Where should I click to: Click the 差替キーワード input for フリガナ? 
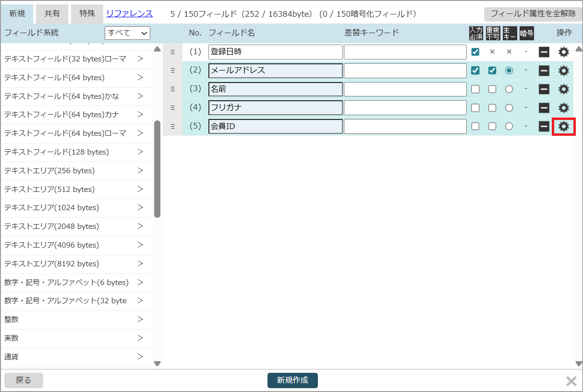point(405,108)
